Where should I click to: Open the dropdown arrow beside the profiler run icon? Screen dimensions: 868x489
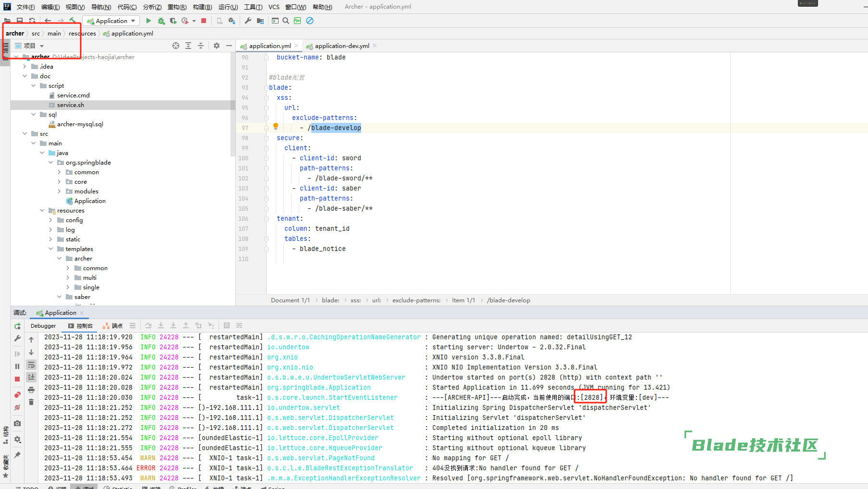[194, 21]
